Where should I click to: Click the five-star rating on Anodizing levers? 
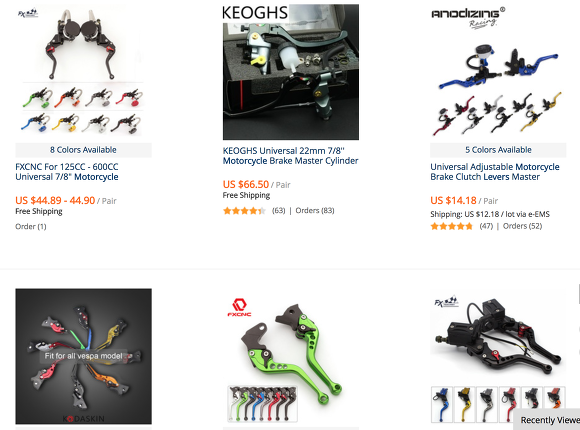pyautogui.click(x=452, y=226)
